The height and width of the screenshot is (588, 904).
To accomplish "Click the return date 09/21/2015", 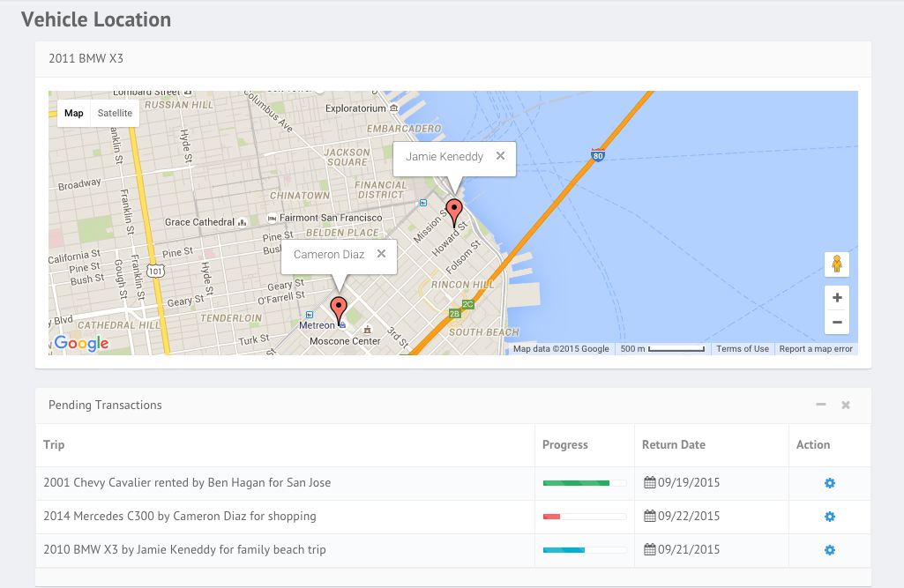I will coord(689,549).
